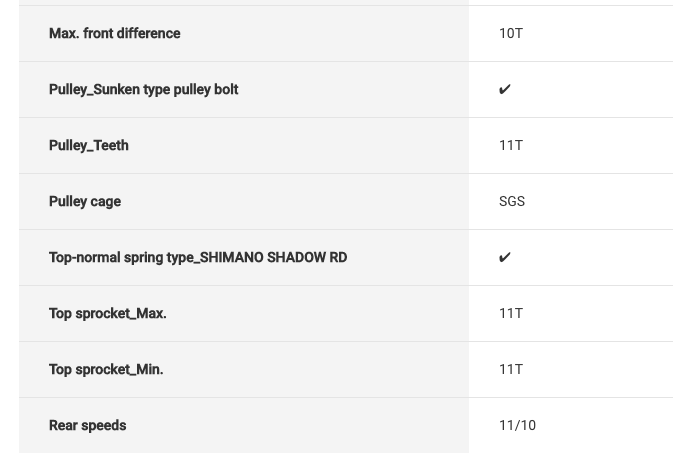The height and width of the screenshot is (453, 673).
Task: Click the word 'Pulley' before Sunken type
Action: tap(68, 89)
